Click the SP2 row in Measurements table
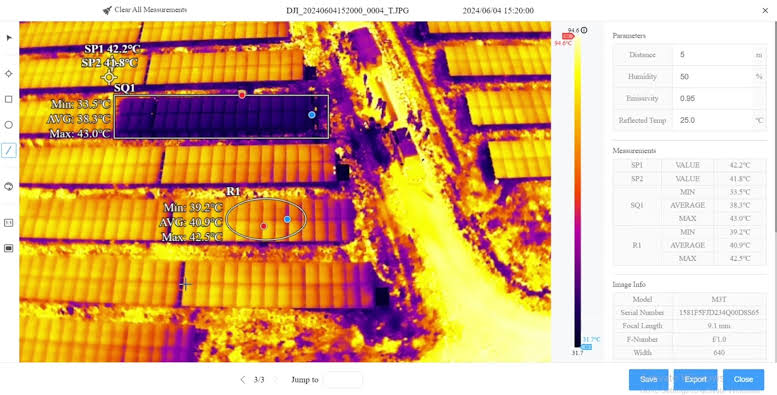Image resolution: width=777 pixels, height=395 pixels. (689, 178)
